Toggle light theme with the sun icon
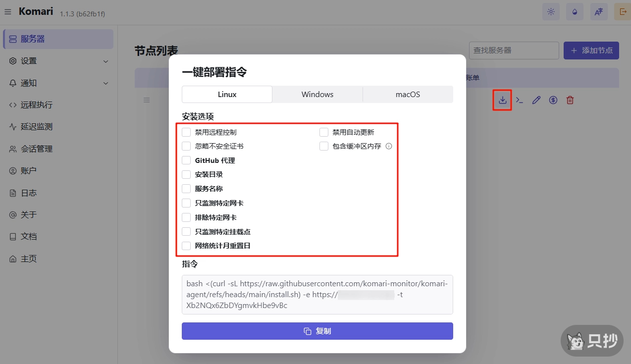631x364 pixels. pos(551,11)
